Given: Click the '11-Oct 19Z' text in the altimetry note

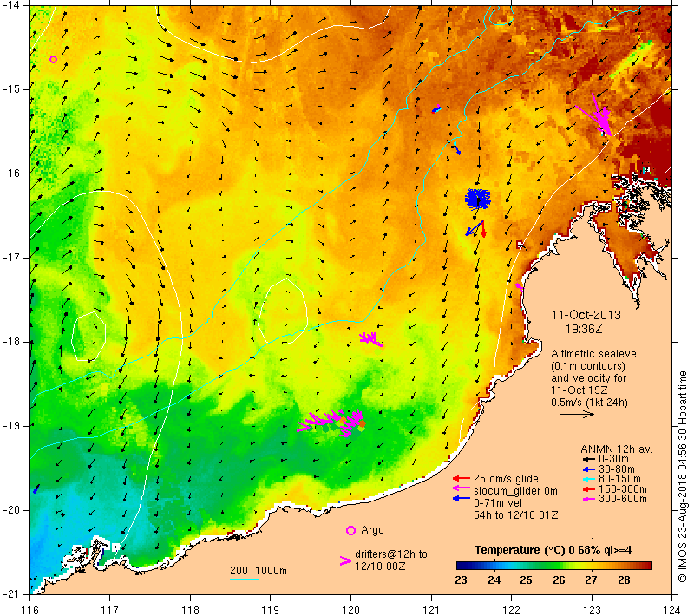Looking at the screenshot, I should (579, 390).
